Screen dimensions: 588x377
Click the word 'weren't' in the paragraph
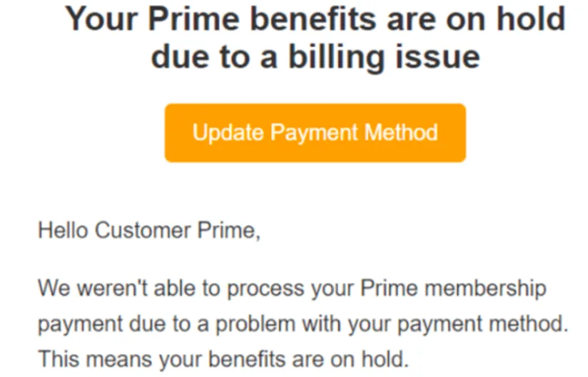(x=112, y=288)
